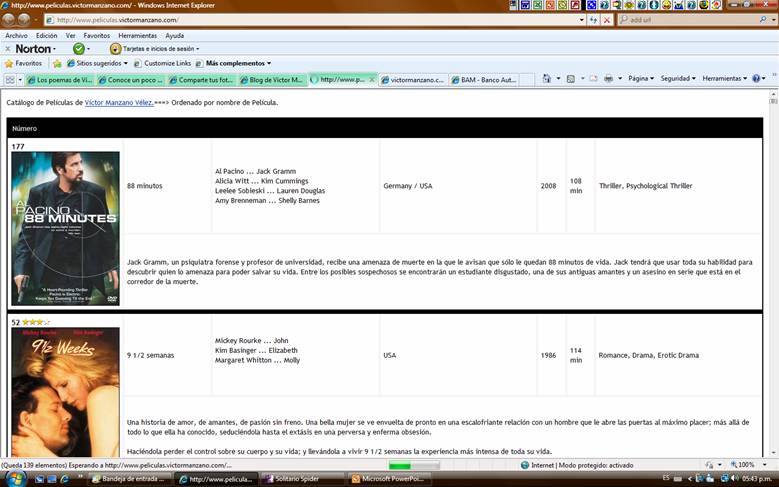779x487 pixels.
Task: Click the 88 Minutes movie poster
Action: 65,228
